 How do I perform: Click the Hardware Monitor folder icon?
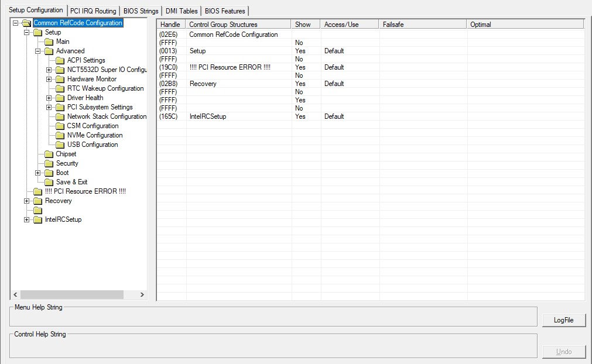point(60,79)
